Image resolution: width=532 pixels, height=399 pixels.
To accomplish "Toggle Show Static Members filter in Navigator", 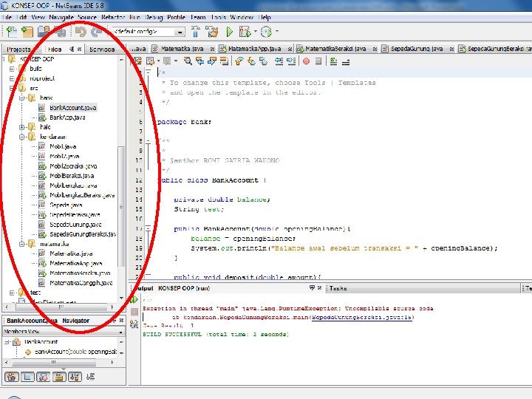I will [x=43, y=376].
